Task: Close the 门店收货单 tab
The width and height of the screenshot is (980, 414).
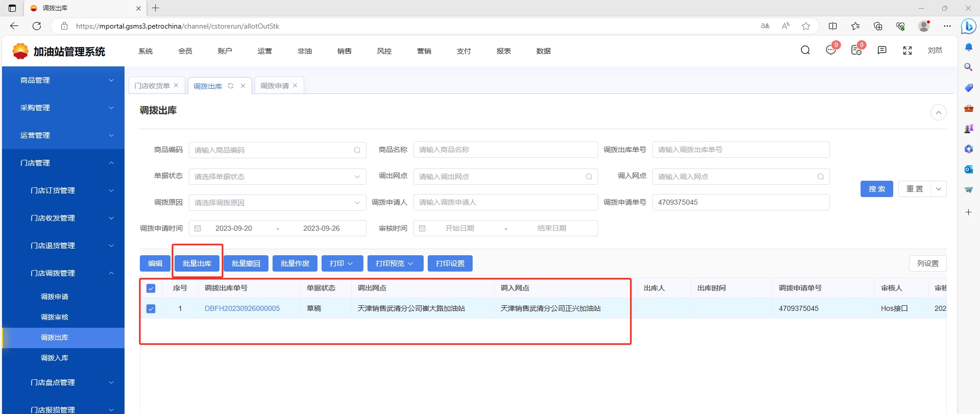Action: [176, 85]
